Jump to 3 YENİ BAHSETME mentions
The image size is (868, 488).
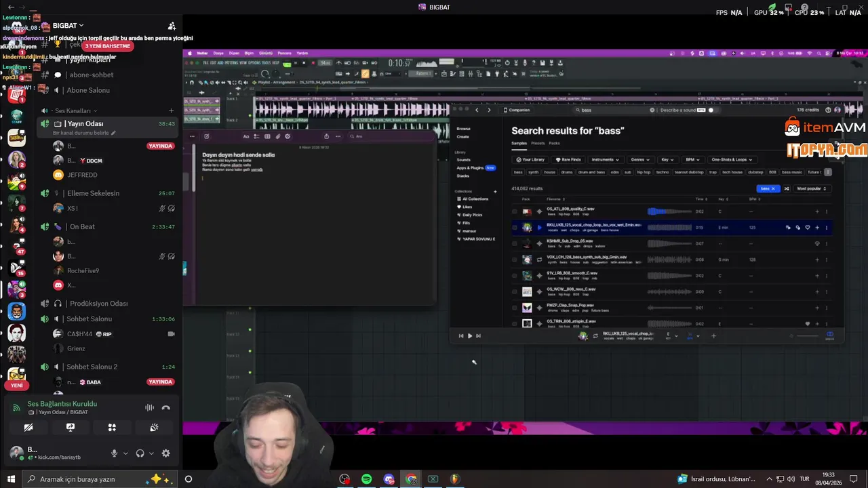(x=107, y=46)
